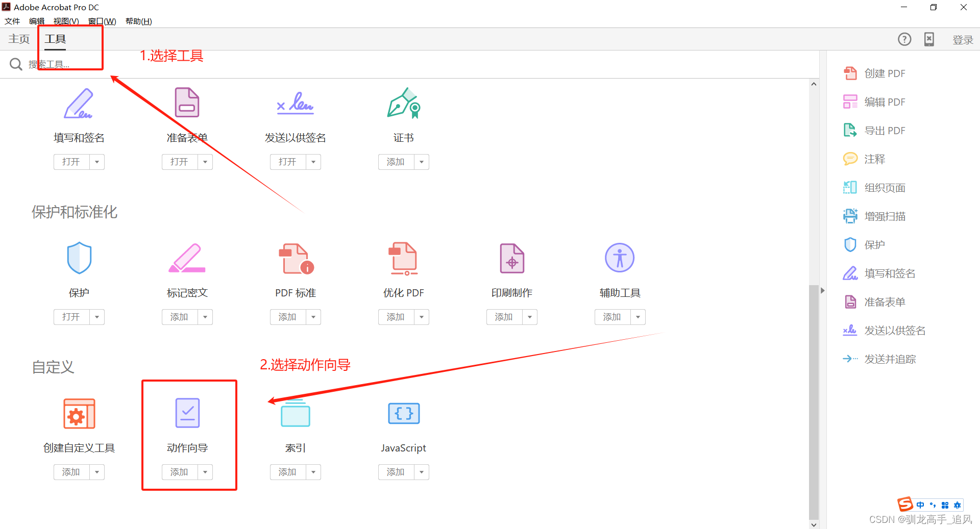Open 增强扫描 in right sidebar
The width and height of the screenshot is (980, 529).
[x=874, y=216]
